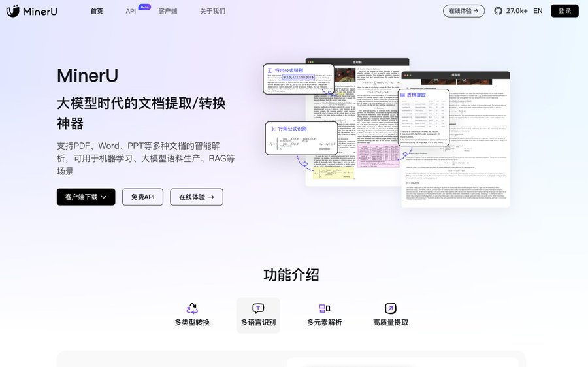
Task: Click the arrow in hero 在线体验 button
Action: [x=211, y=197]
